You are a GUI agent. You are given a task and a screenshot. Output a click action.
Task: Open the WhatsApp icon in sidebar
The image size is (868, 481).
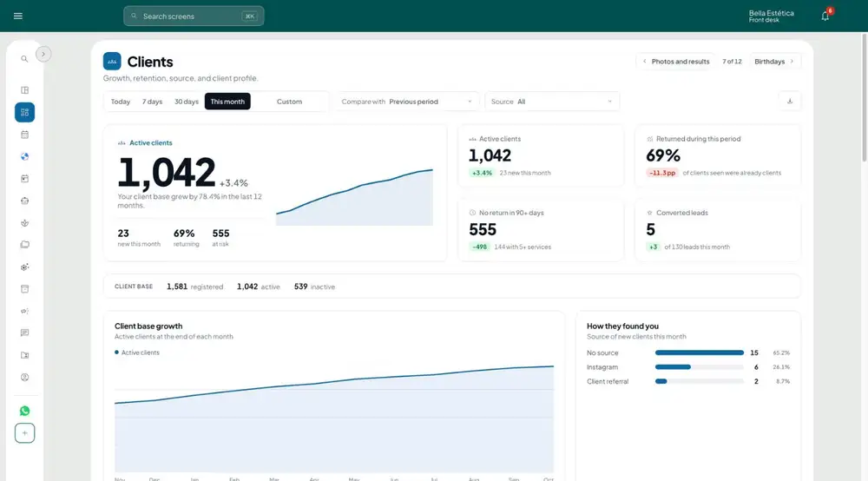pyautogui.click(x=24, y=411)
